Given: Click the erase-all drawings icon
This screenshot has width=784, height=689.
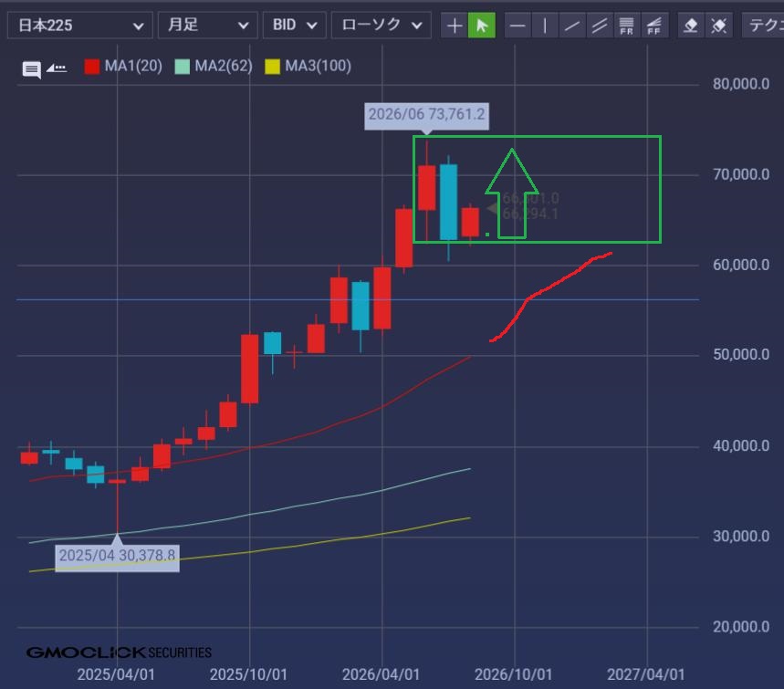Looking at the screenshot, I should click(718, 26).
